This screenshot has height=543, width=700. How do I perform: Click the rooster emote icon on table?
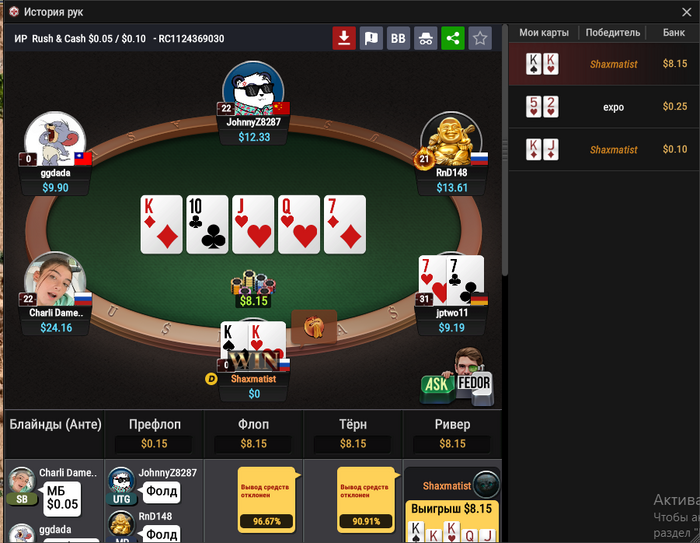click(x=314, y=327)
